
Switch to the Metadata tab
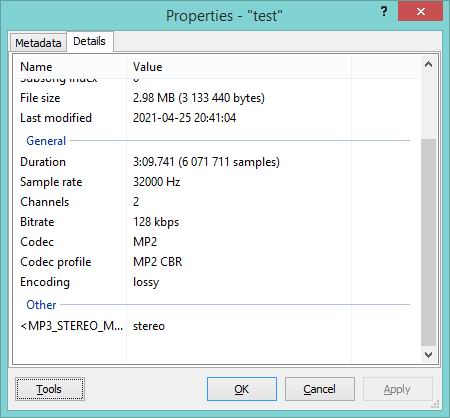[x=38, y=43]
